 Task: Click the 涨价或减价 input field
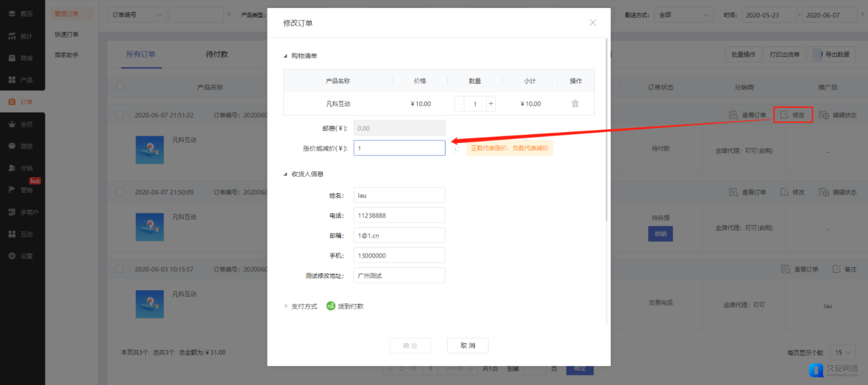[x=399, y=148]
